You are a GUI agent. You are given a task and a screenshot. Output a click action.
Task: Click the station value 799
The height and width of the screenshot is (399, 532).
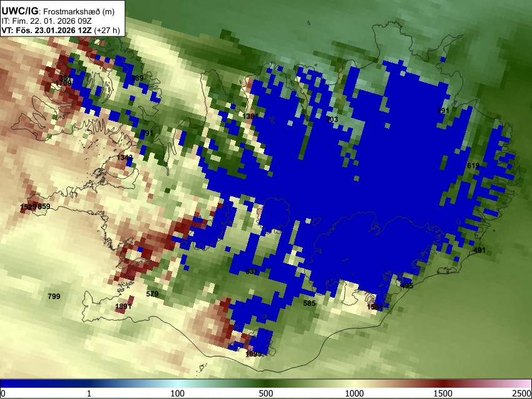click(54, 296)
